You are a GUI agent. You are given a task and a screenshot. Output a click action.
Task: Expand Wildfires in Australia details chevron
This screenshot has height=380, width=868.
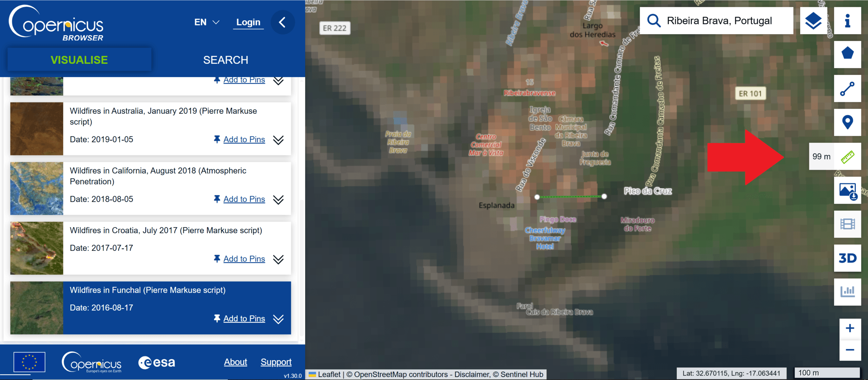(278, 140)
